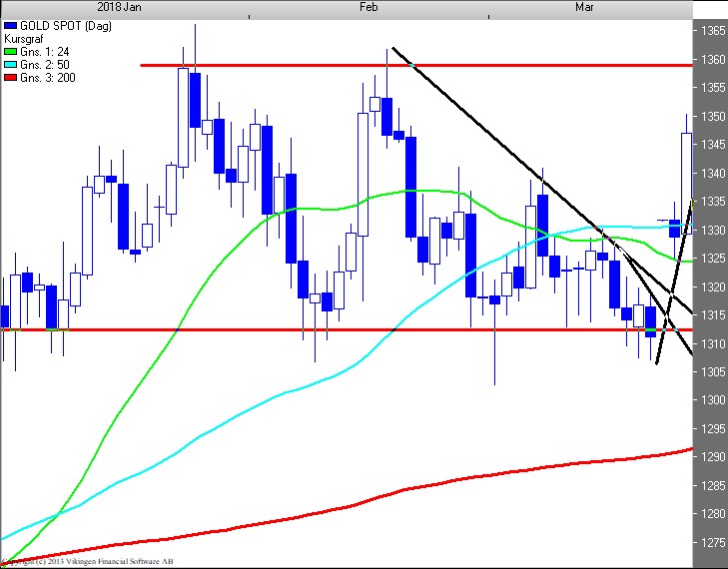Click the cyan Gns. 2: 50 swatch
The height and width of the screenshot is (569, 728).
point(10,65)
